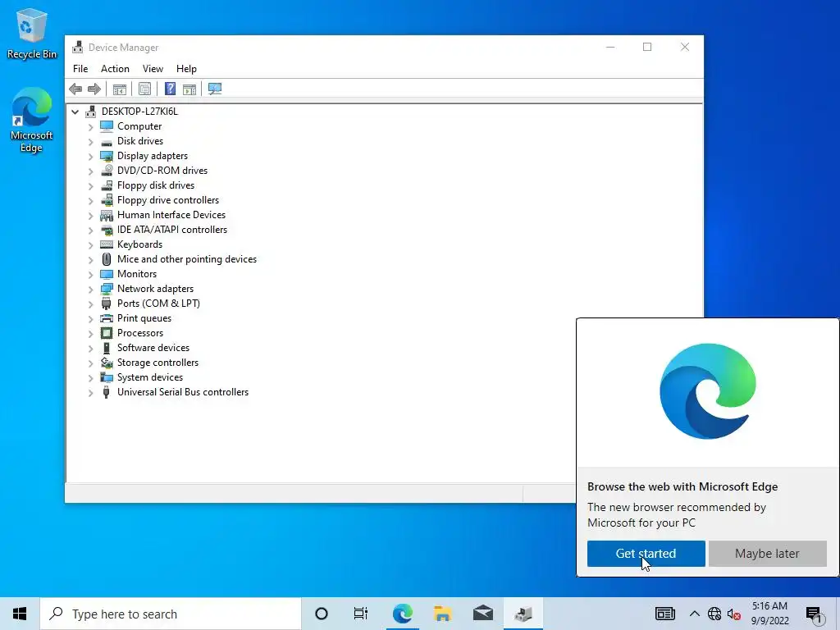Viewport: 840px width, 630px height.
Task: Click Device Manager taskbar icon
Action: click(x=523, y=614)
